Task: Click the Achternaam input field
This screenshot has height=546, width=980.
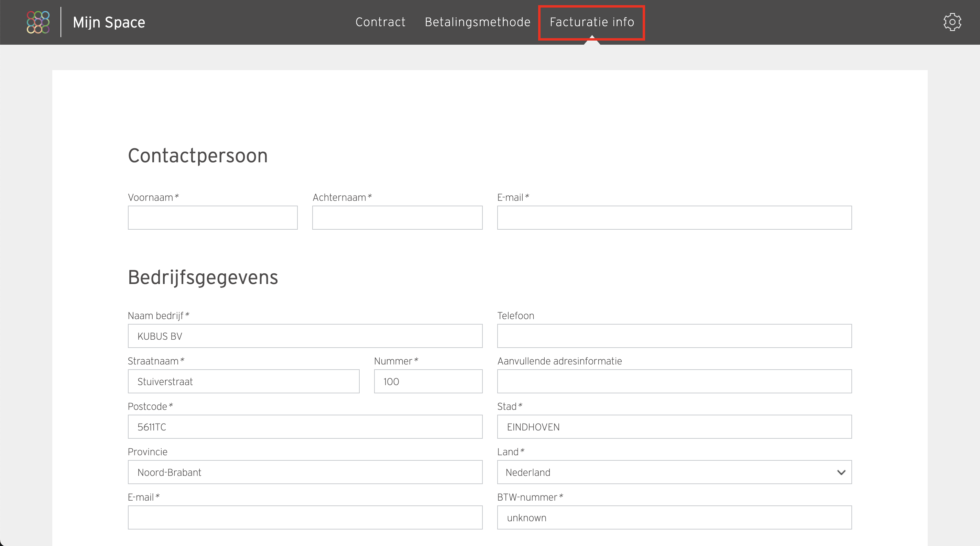Action: (x=397, y=218)
